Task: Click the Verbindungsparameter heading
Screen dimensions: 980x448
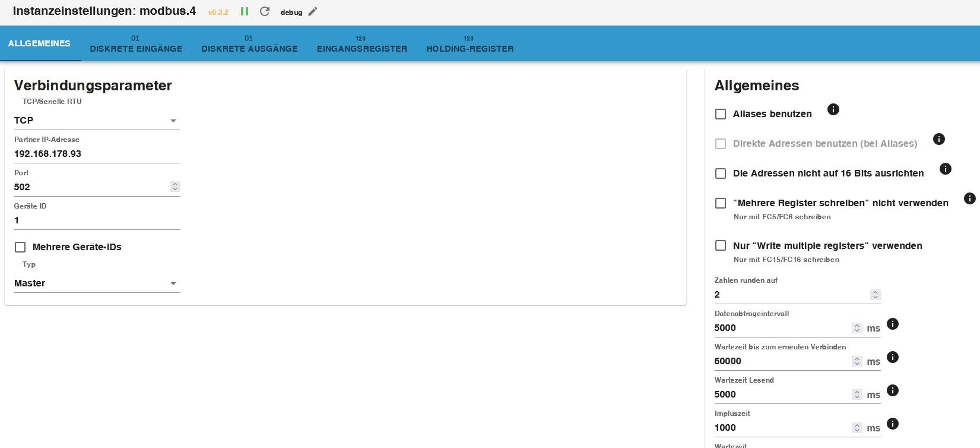Action: [93, 86]
